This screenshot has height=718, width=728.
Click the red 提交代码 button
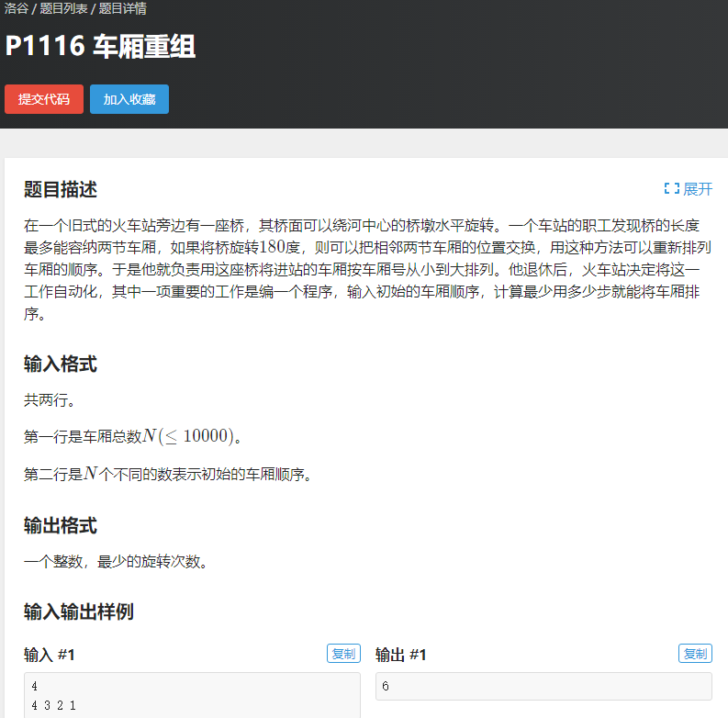(44, 99)
